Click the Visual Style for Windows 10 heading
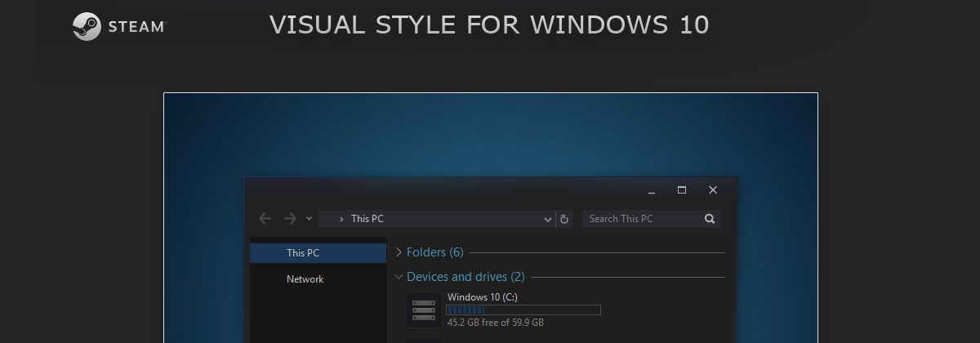 [x=489, y=24]
